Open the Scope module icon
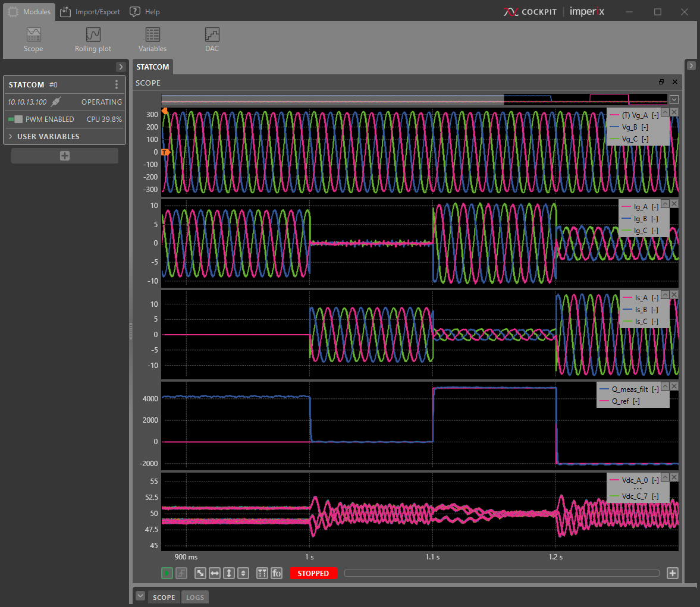Screen dimensions: 700x607 click(x=33, y=39)
